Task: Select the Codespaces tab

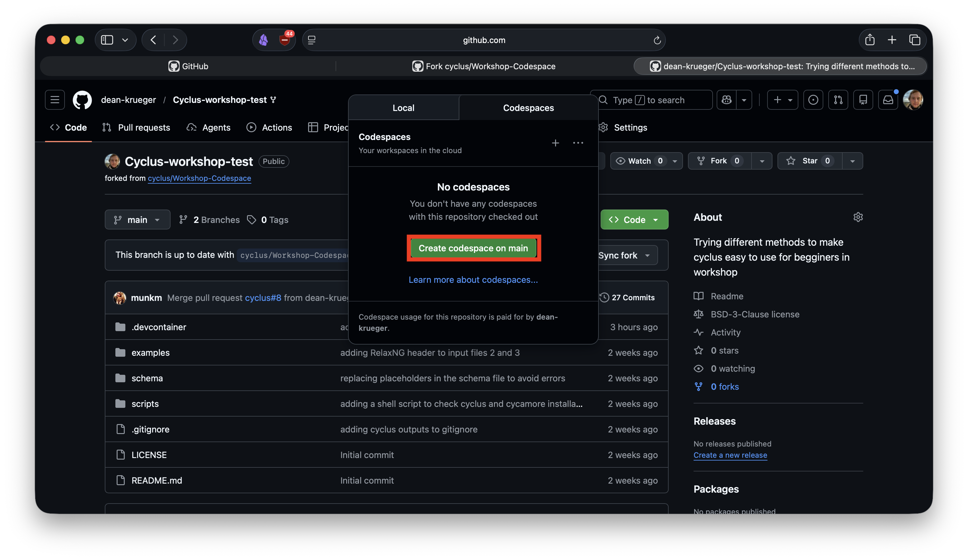Action: pos(528,108)
